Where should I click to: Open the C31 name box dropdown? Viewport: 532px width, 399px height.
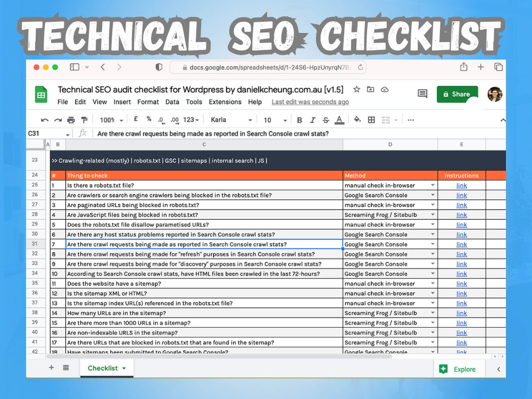click(x=68, y=135)
